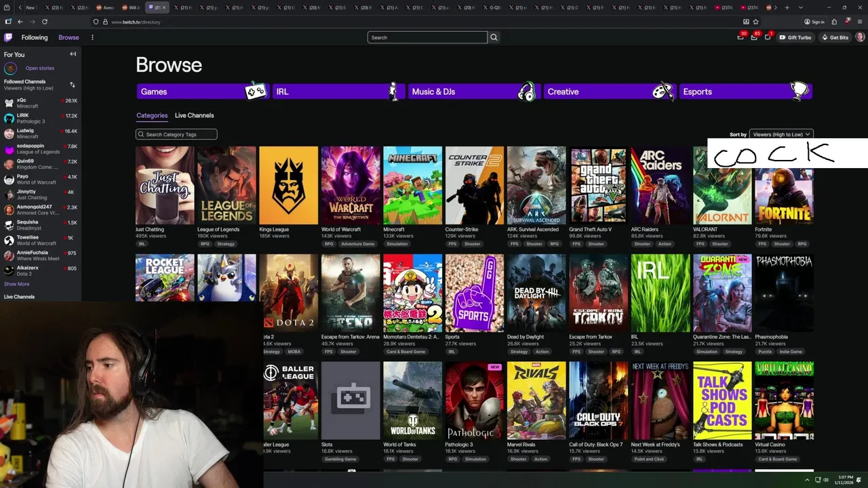Viewport: 868px width, 488px height.
Task: Open the whispers icon with badge 1
Action: tap(768, 37)
